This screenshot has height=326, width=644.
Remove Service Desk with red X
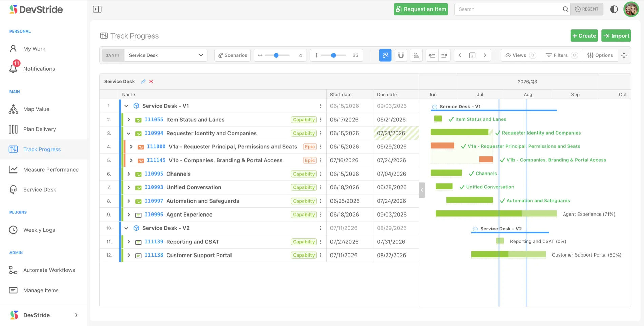[151, 82]
